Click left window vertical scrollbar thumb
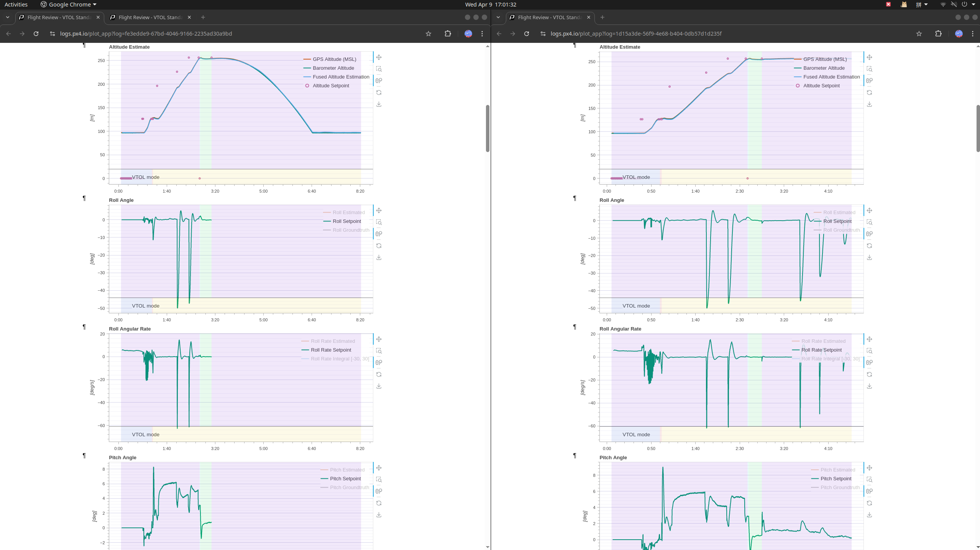This screenshot has width=980, height=550. tap(488, 128)
